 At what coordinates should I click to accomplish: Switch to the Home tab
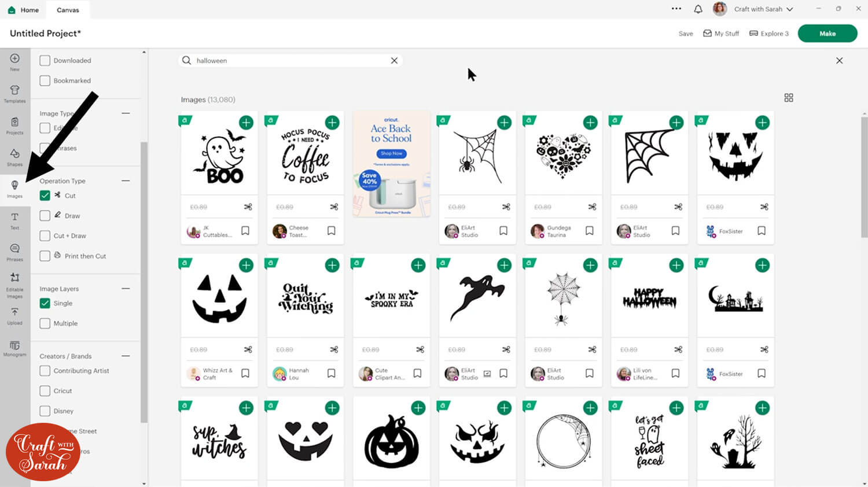coord(23,10)
